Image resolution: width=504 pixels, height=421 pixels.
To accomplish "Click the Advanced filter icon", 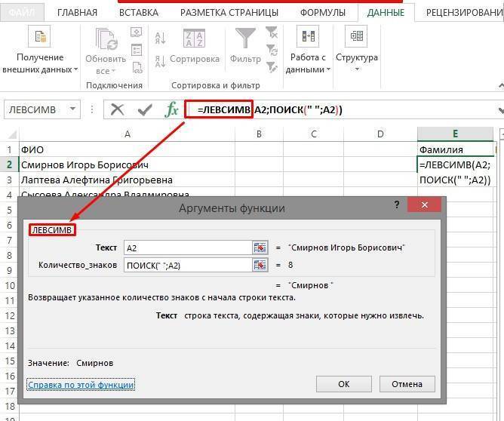I will 272,67.
